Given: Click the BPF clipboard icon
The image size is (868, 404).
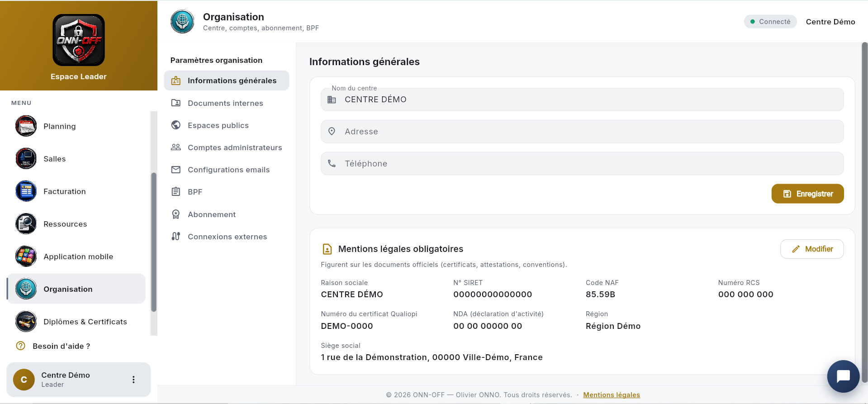Looking at the screenshot, I should pyautogui.click(x=176, y=192).
